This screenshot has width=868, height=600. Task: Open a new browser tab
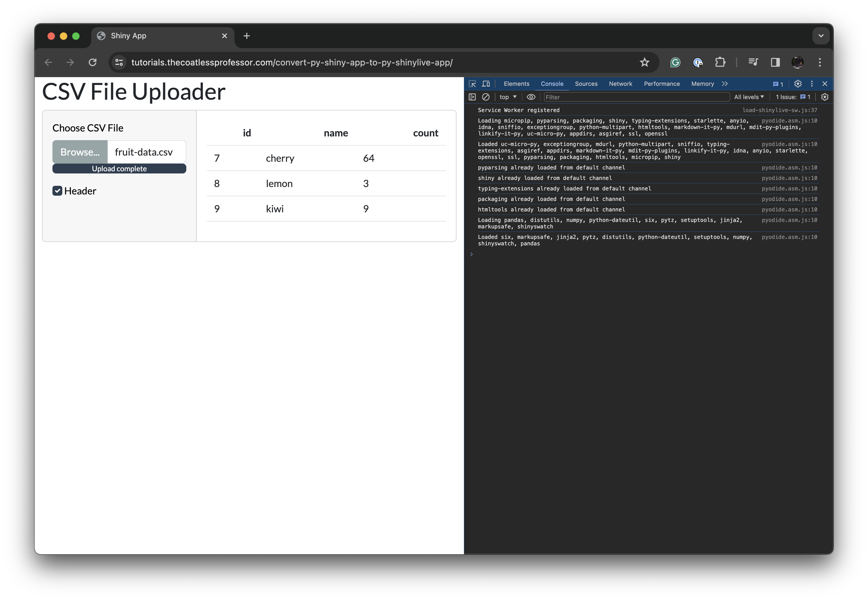pyautogui.click(x=246, y=36)
